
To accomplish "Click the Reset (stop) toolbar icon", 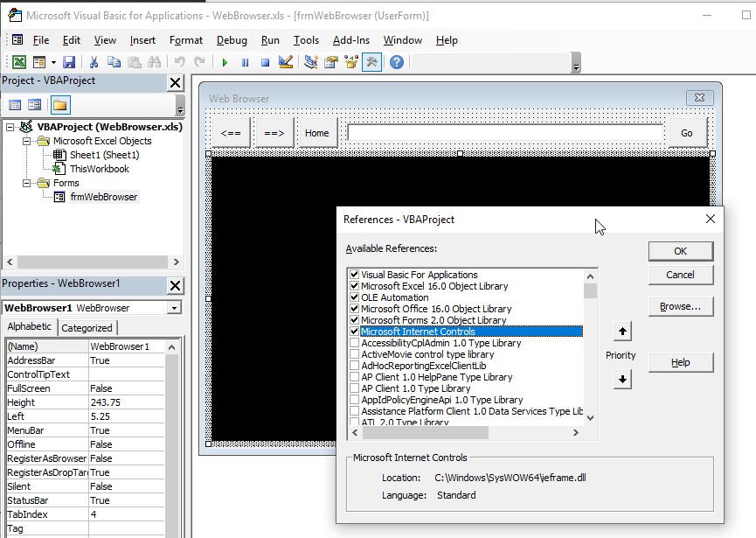I will (x=265, y=62).
